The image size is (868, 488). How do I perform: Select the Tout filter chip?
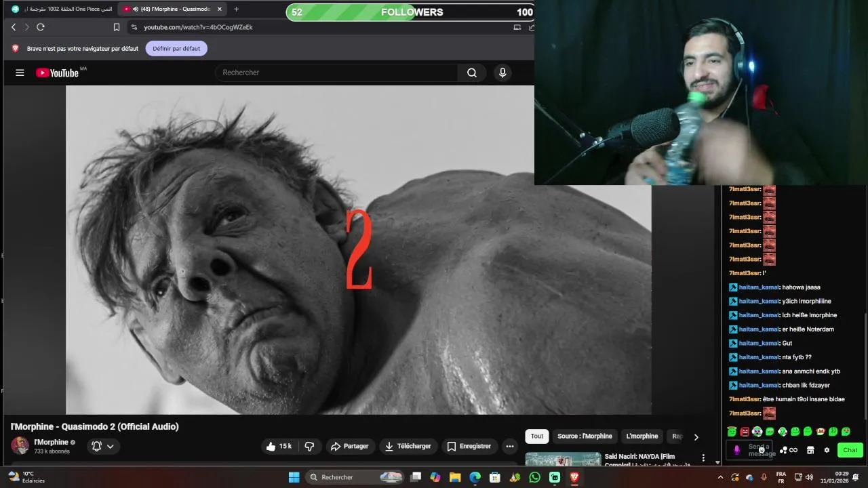pos(537,436)
